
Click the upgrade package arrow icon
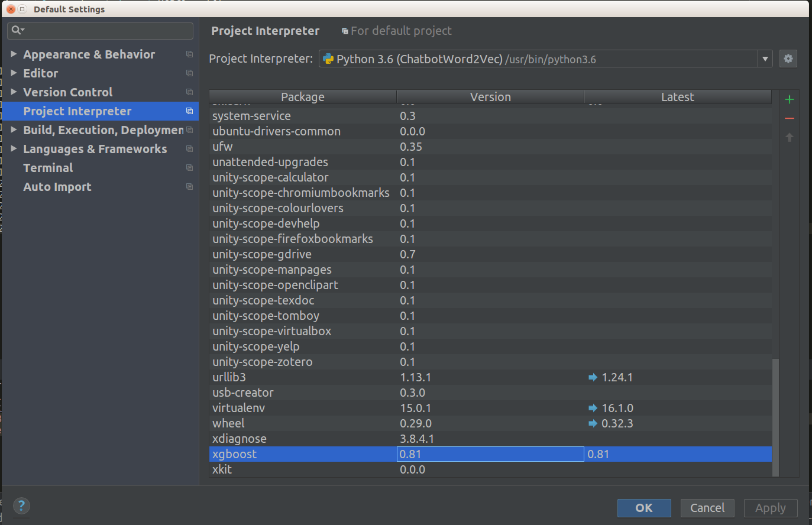tap(789, 137)
